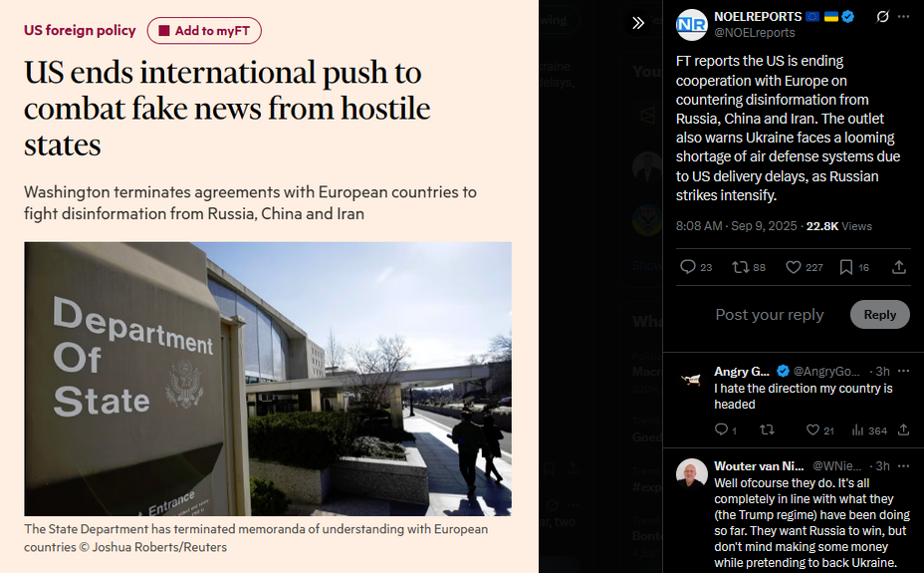Image resolution: width=924 pixels, height=573 pixels.
Task: Open the 22.8K Views count link
Action: pos(838,226)
